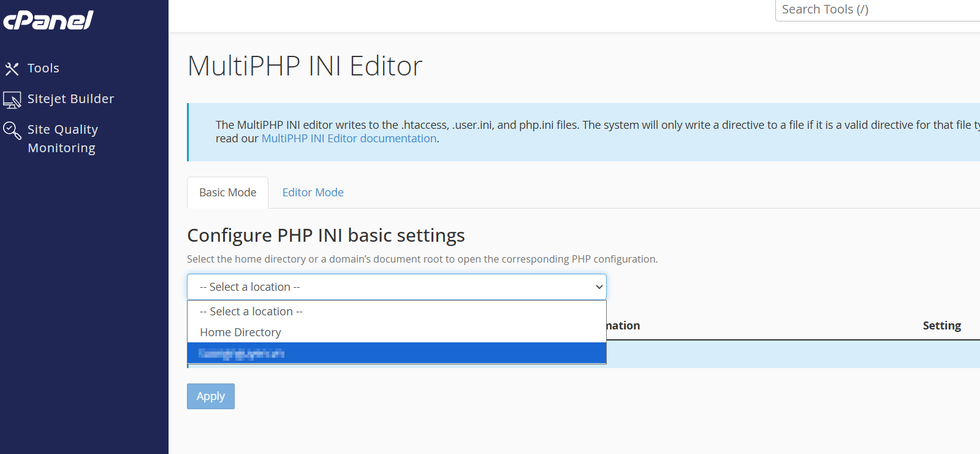The height and width of the screenshot is (454, 980).
Task: Focus the Search Tools field
Action: point(878,10)
